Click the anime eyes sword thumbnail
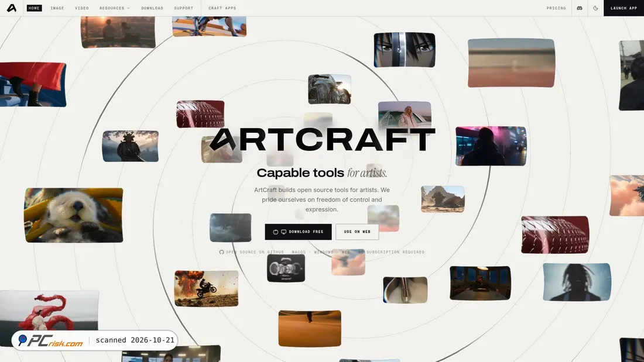This screenshot has height=362, width=644. point(405,50)
